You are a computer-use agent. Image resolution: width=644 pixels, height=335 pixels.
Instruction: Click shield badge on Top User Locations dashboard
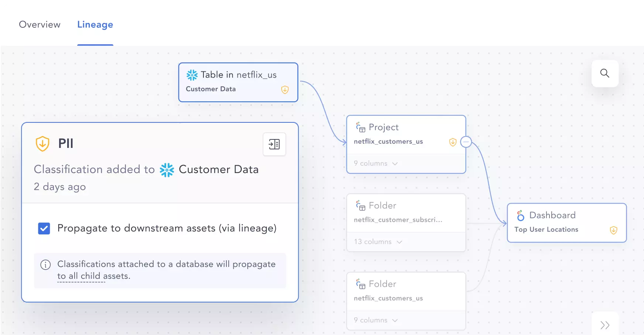pyautogui.click(x=613, y=230)
